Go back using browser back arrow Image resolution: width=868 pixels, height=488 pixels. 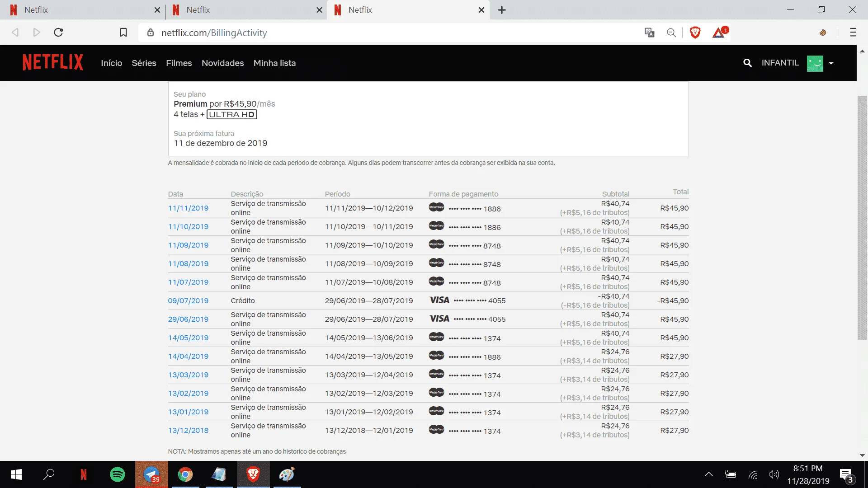pyautogui.click(x=15, y=33)
